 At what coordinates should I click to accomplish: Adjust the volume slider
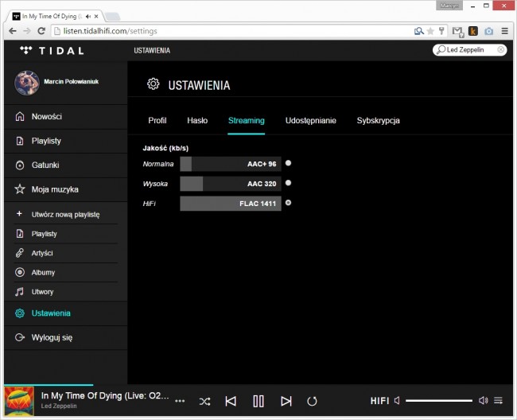439,401
